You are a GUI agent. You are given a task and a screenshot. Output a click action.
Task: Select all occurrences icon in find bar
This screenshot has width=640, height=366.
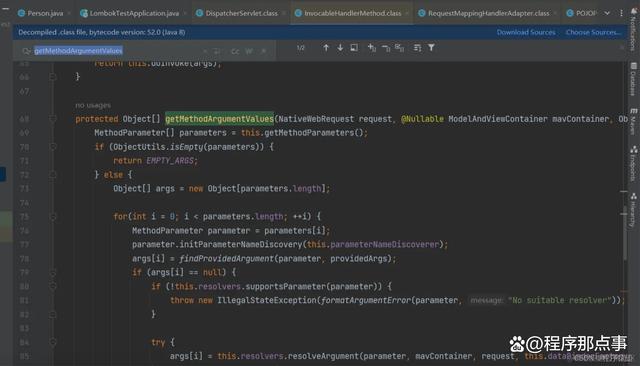[x=399, y=48]
